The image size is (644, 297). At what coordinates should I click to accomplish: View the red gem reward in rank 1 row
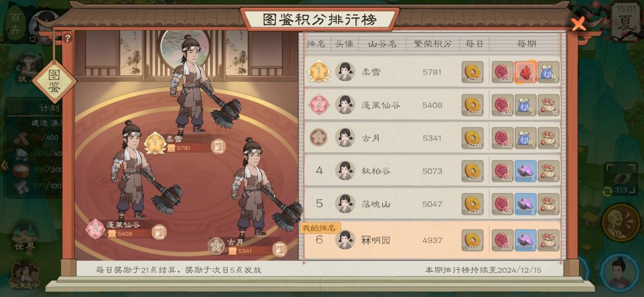[x=525, y=72]
